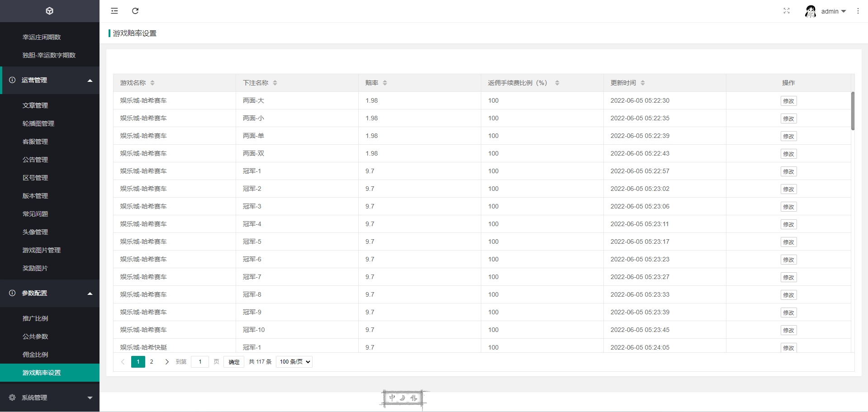Click the 确定 pagination button
The image size is (868, 412).
234,362
